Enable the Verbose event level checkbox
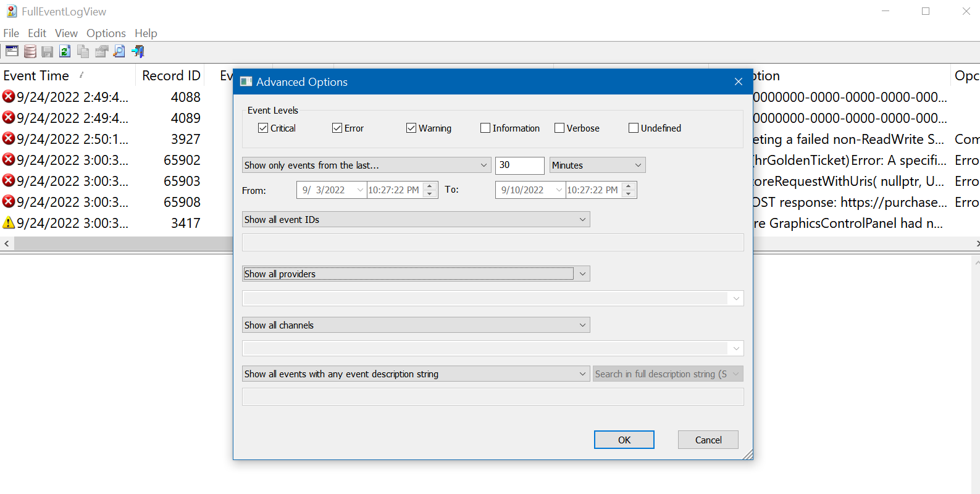 [x=559, y=128]
